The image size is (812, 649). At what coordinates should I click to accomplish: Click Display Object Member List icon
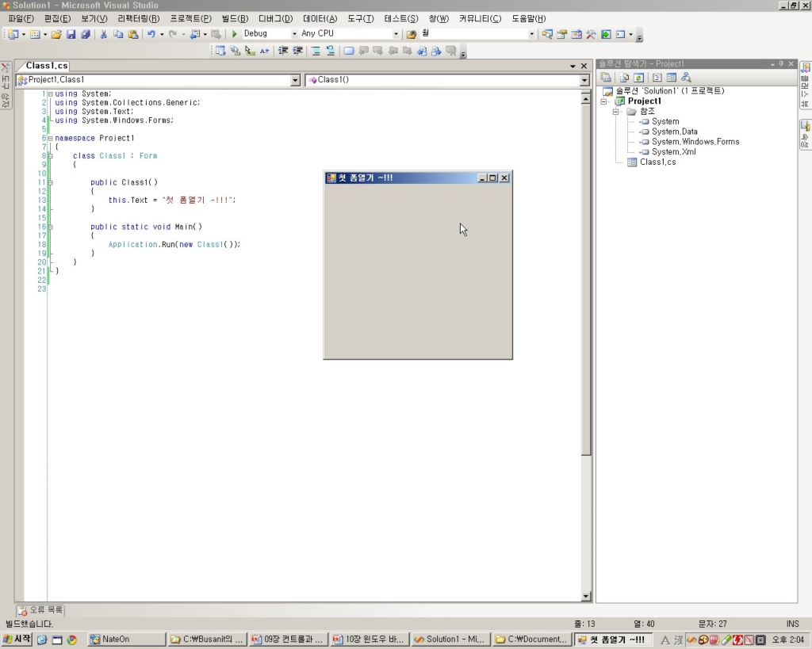(220, 51)
